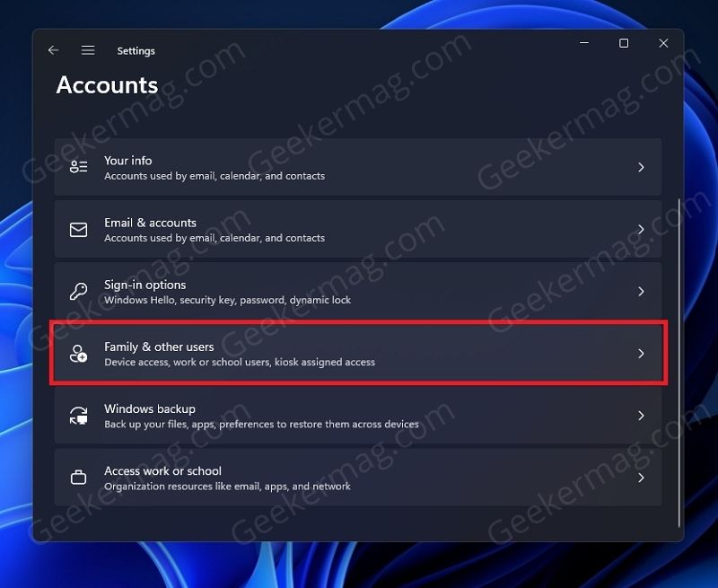The width and height of the screenshot is (718, 588).
Task: Open the Family & other users title
Action: tap(159, 347)
